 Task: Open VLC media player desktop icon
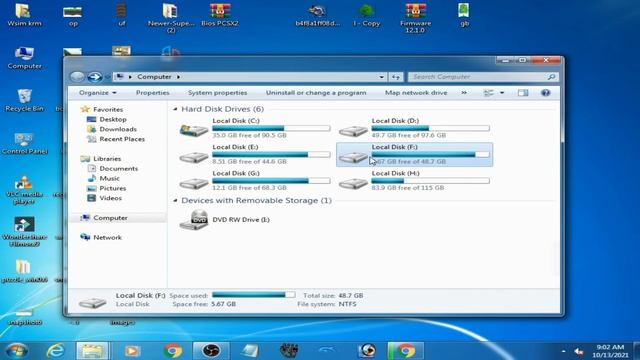pos(24,190)
